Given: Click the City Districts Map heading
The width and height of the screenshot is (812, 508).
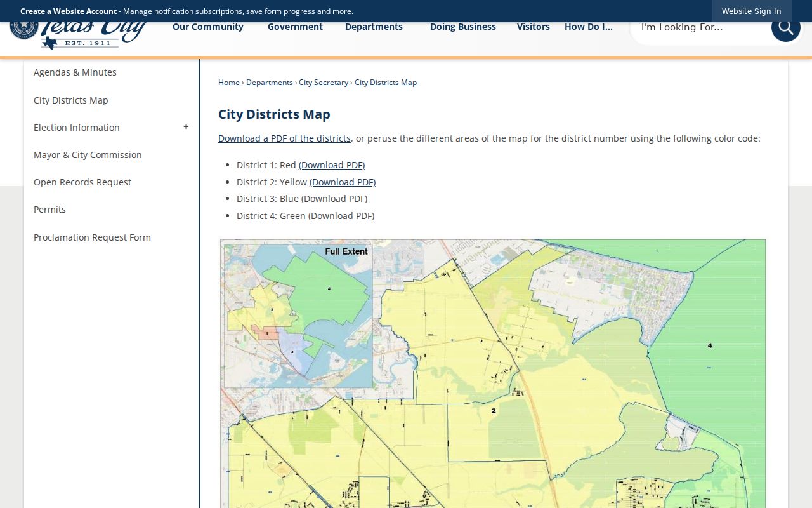Looking at the screenshot, I should point(274,114).
